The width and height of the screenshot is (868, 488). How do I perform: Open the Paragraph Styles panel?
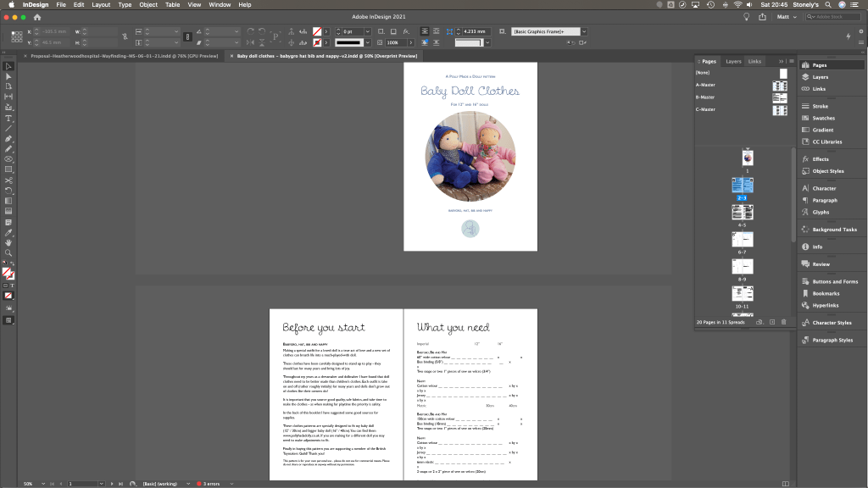click(832, 340)
